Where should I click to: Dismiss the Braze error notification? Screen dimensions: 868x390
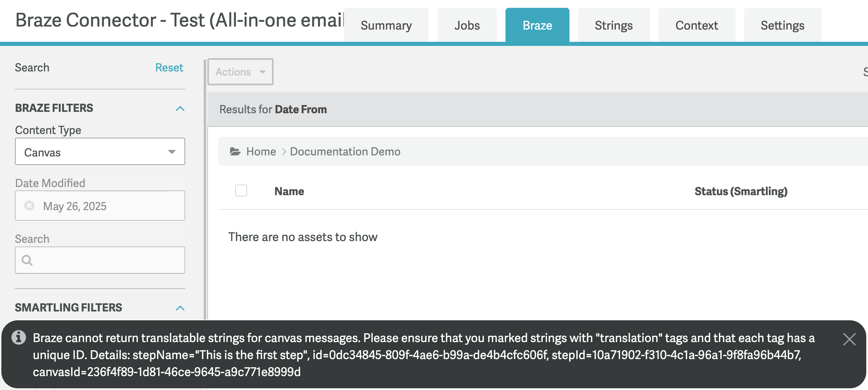click(x=849, y=339)
